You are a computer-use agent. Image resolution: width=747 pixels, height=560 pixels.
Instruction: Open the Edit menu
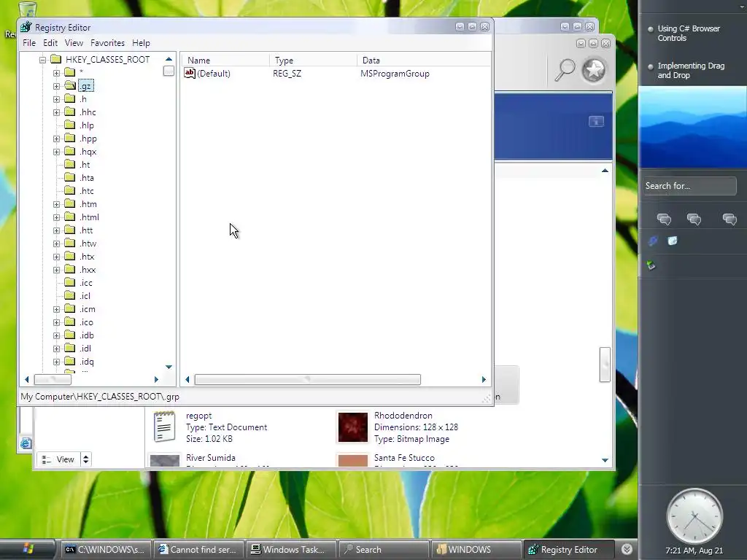pos(50,43)
